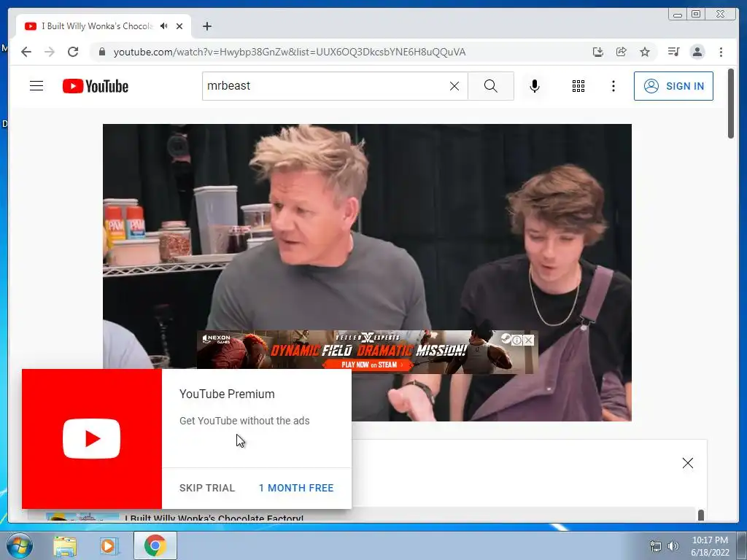Open YouTube apps grid menu
This screenshot has width=747, height=560.
pos(578,86)
